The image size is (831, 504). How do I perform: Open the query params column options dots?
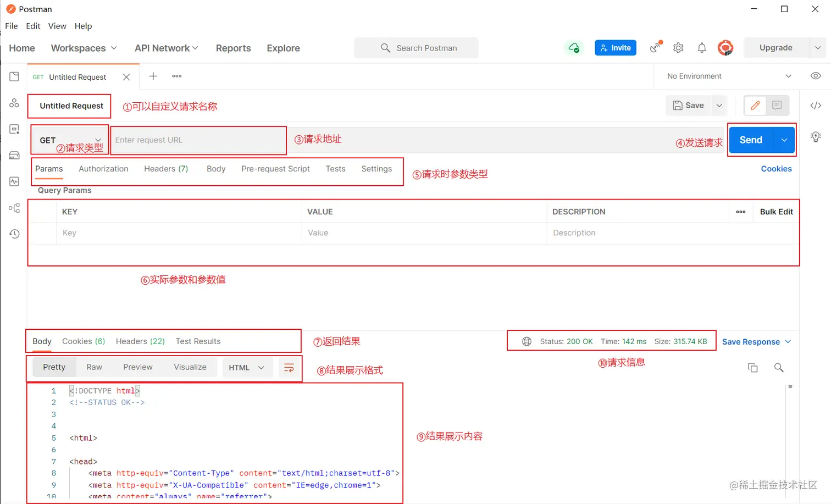point(741,212)
